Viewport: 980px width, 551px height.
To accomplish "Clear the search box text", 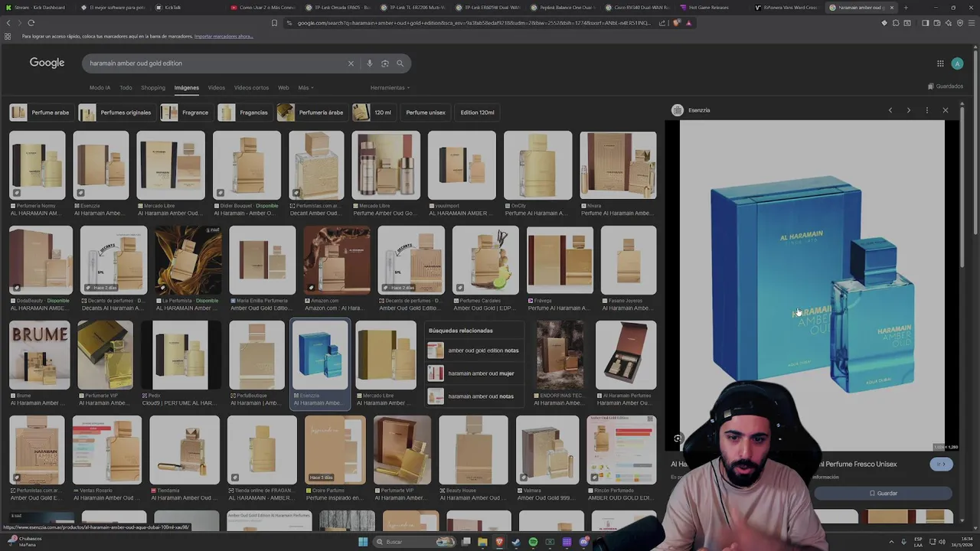I will (351, 64).
